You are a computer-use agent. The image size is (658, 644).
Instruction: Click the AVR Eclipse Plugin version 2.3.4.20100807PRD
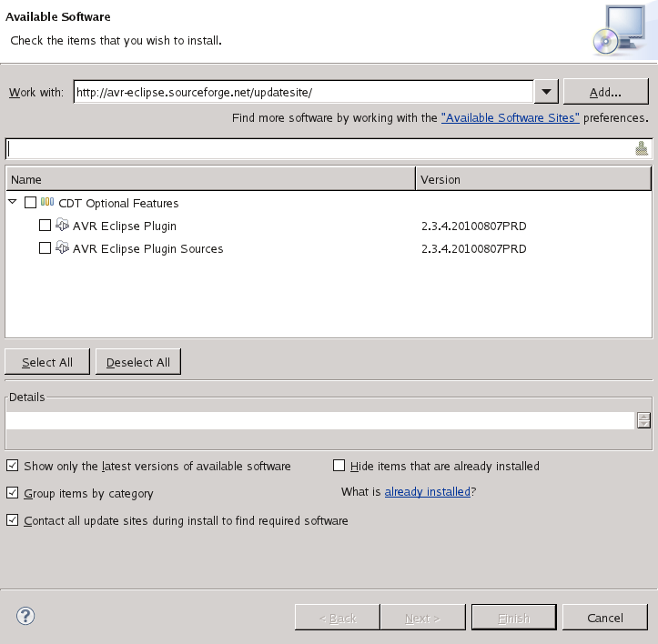474,226
